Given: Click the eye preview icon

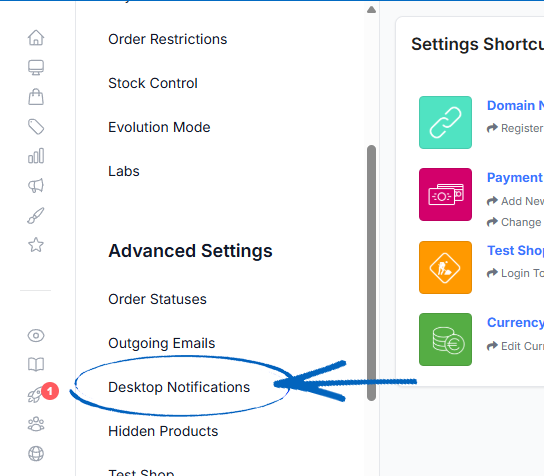Looking at the screenshot, I should pyautogui.click(x=36, y=335).
